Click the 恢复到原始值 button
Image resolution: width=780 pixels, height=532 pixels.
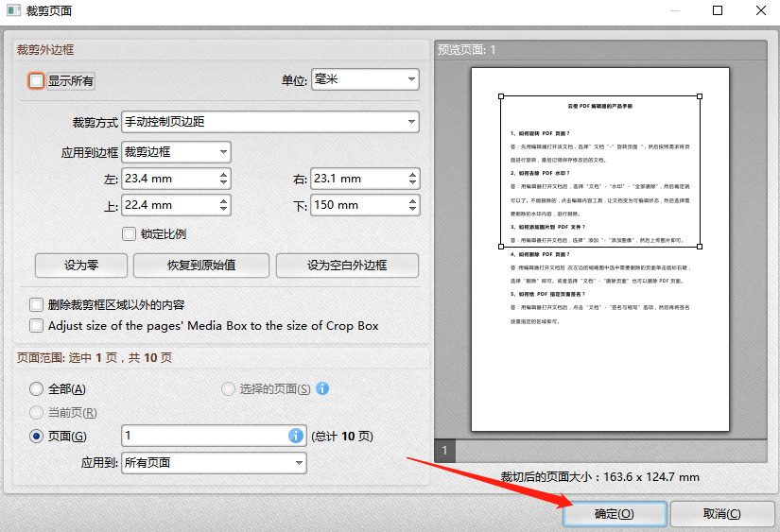point(201,265)
